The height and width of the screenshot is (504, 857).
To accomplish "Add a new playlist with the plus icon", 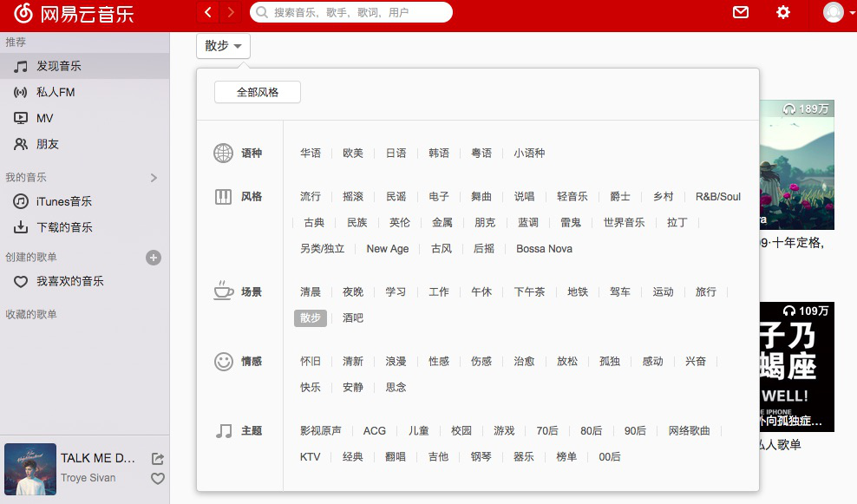I will point(154,258).
